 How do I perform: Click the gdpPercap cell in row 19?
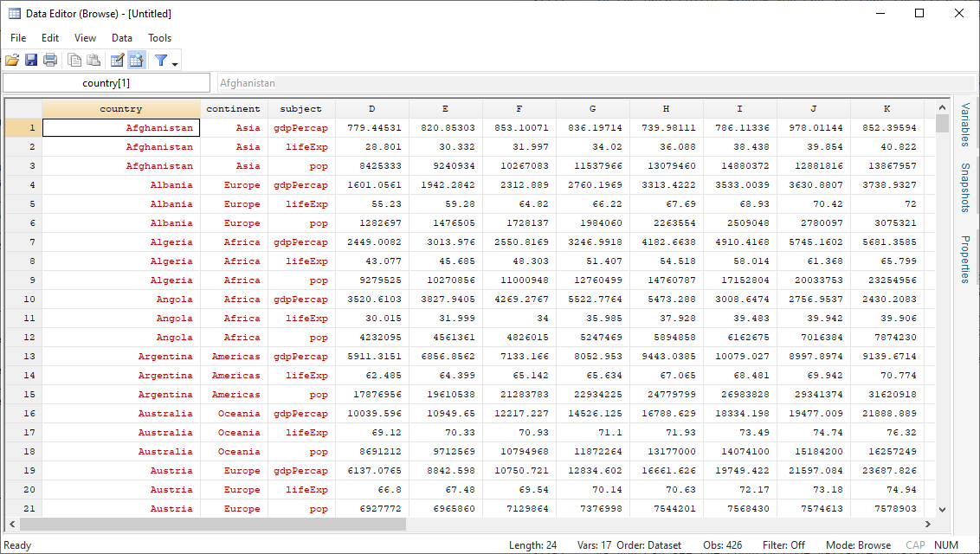click(x=300, y=470)
